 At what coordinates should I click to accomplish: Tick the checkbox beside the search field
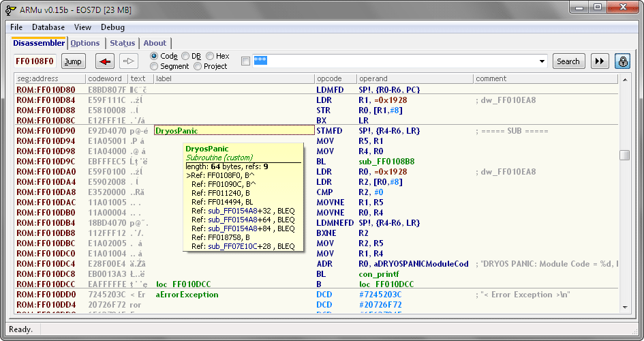click(x=245, y=61)
